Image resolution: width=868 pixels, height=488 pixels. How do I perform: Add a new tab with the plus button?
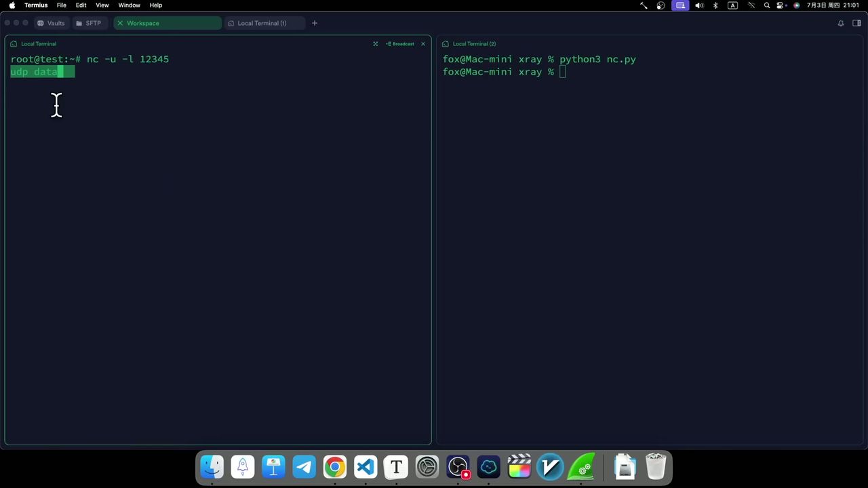tap(314, 23)
